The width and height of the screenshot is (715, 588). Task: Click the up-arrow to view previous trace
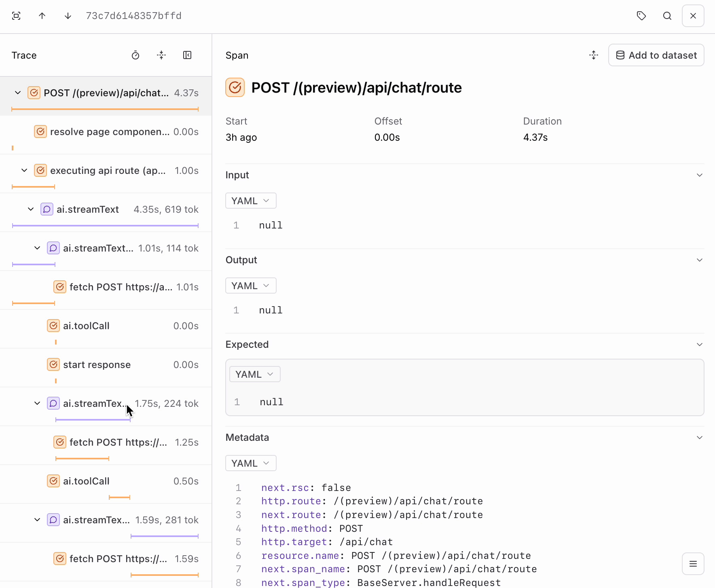click(42, 16)
